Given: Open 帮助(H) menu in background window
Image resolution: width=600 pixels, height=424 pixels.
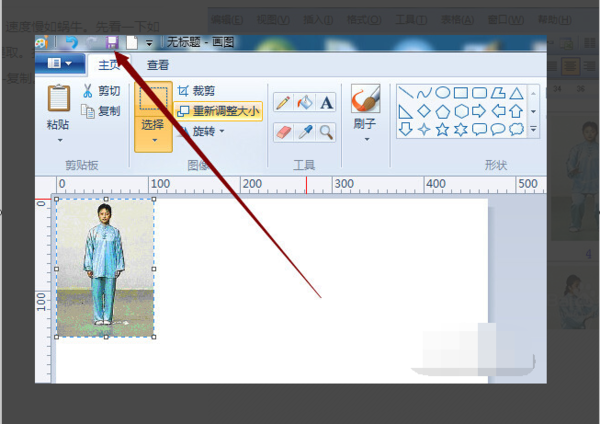Looking at the screenshot, I should (x=555, y=20).
